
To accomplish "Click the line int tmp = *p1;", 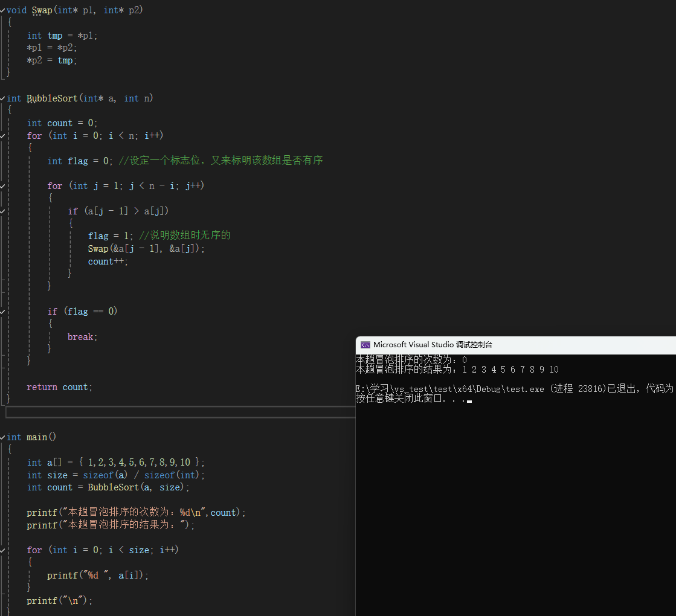I will click(x=62, y=36).
